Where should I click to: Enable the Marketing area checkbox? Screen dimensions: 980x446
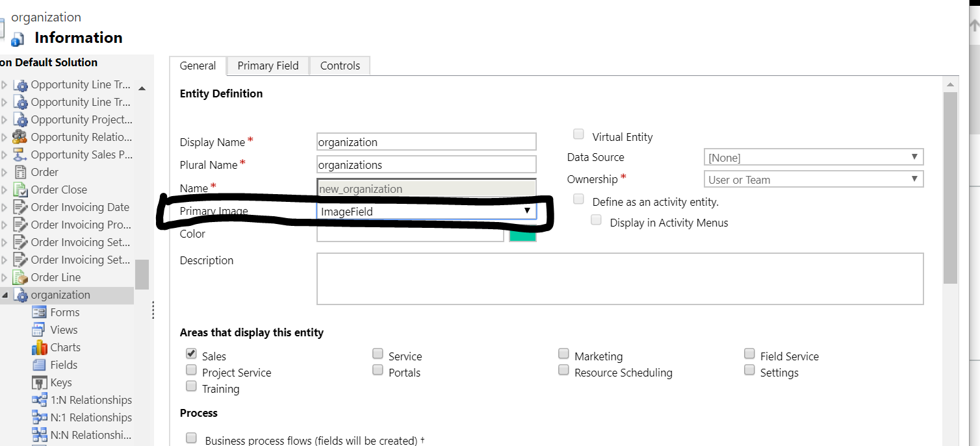pos(563,354)
